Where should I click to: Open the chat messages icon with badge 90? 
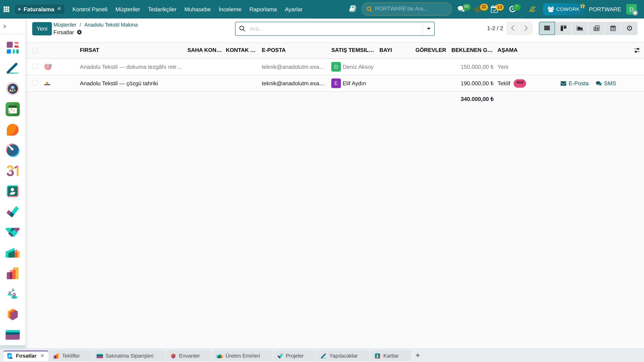click(x=461, y=9)
